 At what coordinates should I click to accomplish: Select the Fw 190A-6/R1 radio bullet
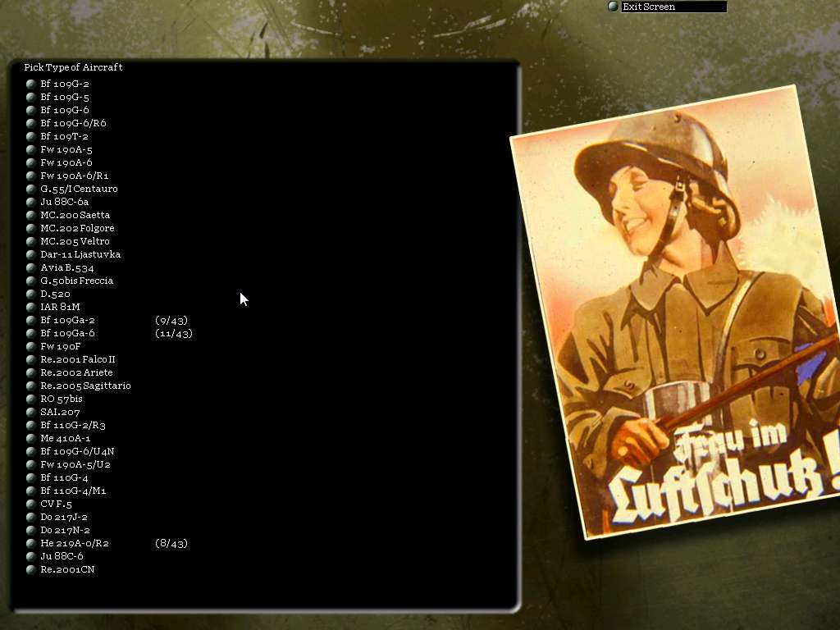[x=31, y=176]
